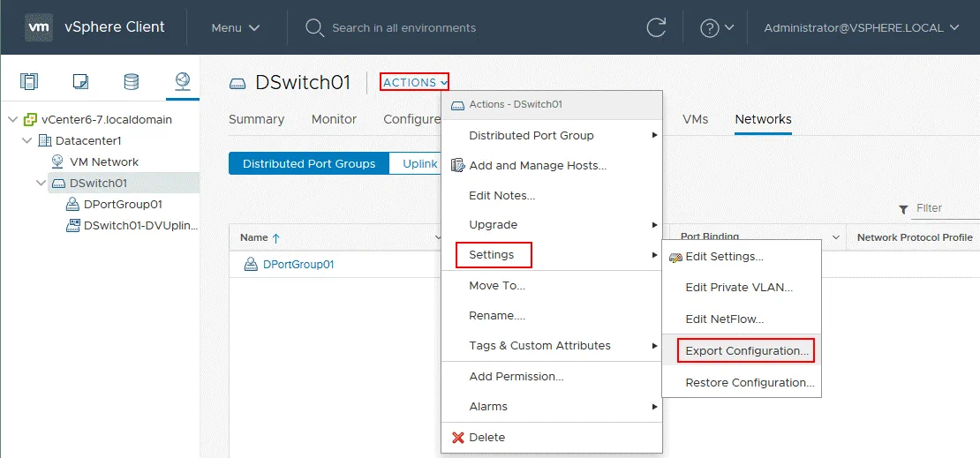
Task: Open the Storage inventory icon
Action: coord(131,82)
